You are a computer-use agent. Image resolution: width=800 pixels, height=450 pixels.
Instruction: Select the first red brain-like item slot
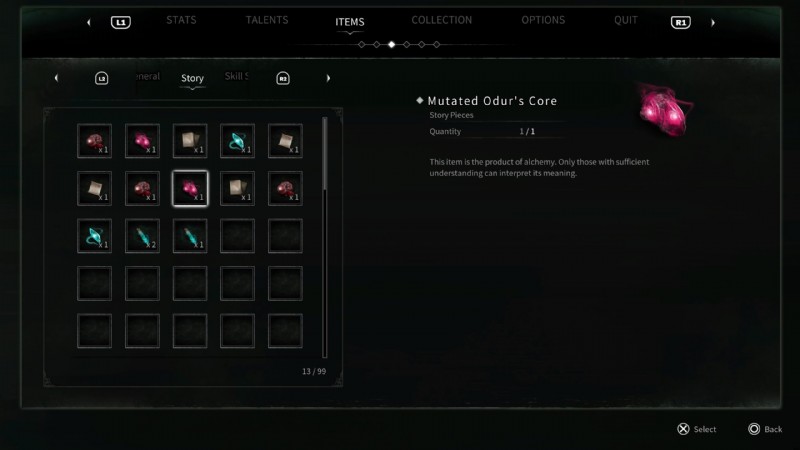[x=94, y=141]
